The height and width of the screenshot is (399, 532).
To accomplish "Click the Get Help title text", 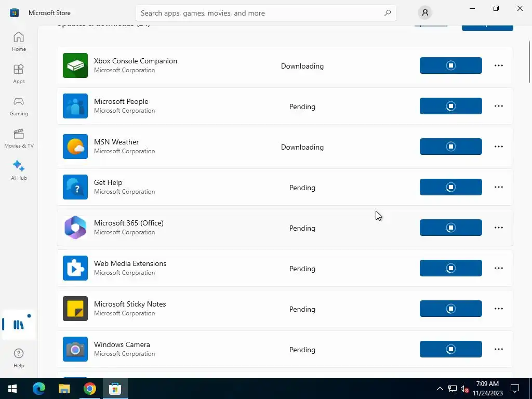I will tap(108, 182).
